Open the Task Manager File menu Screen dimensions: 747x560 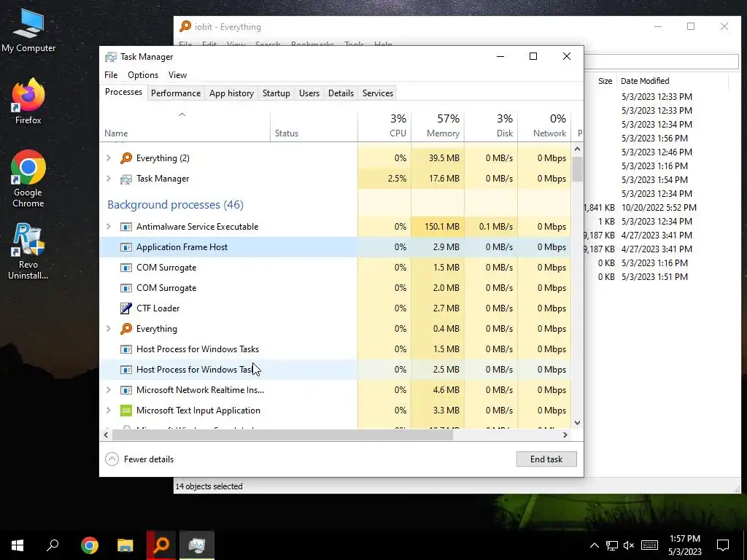click(111, 75)
